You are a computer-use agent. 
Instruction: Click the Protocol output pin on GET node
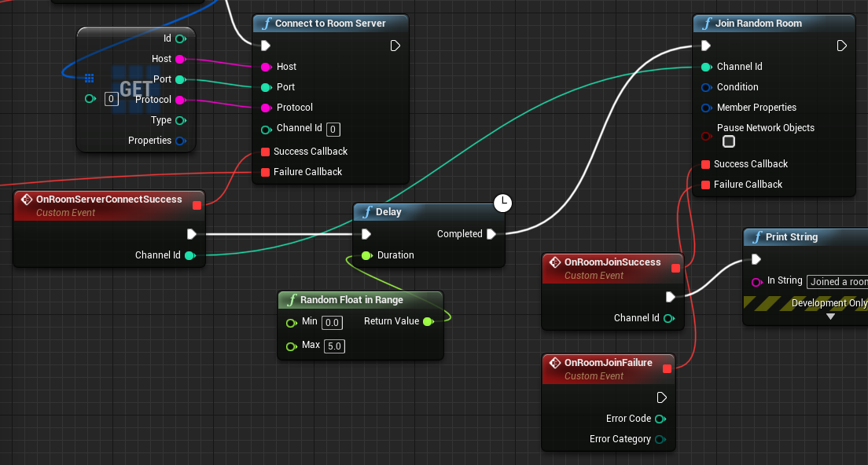point(180,100)
